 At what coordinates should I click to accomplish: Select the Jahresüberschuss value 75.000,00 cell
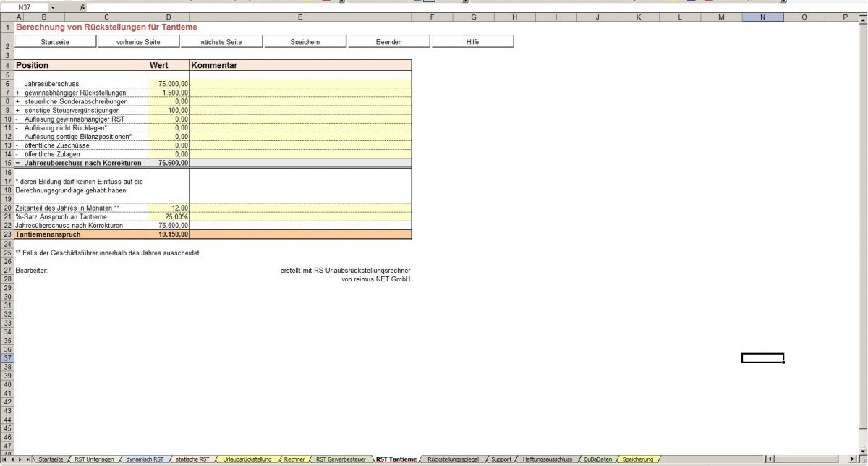169,84
